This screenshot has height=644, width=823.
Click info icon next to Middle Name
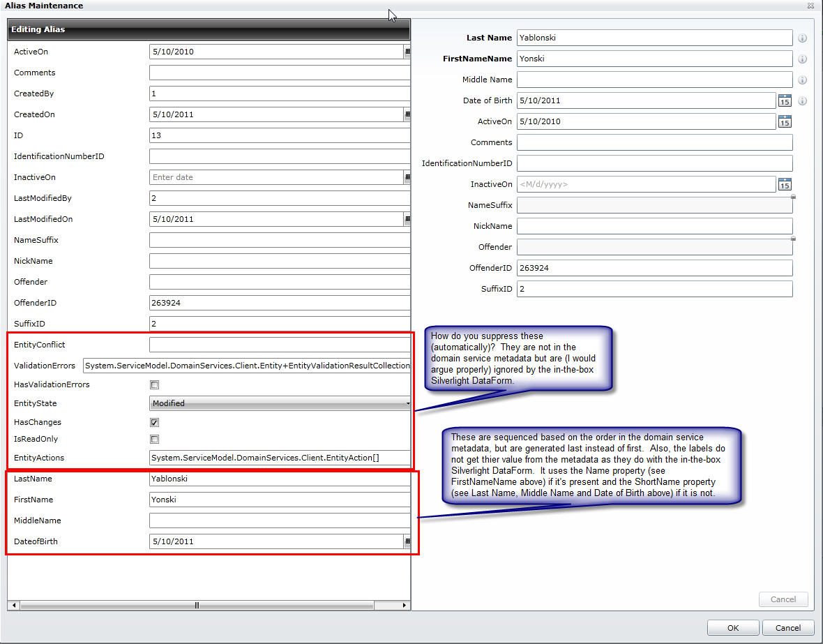802,80
